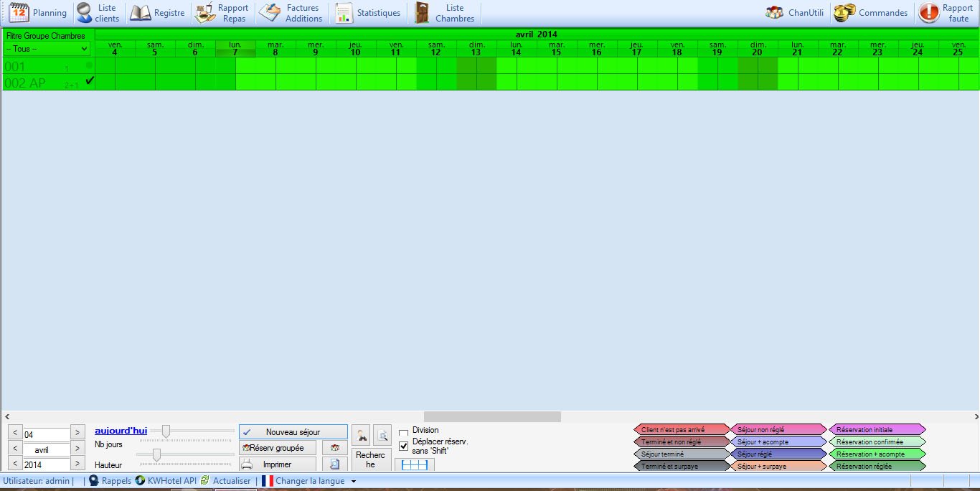Click the Hauteur slider handle
The height and width of the screenshot is (491, 980).
156,455
